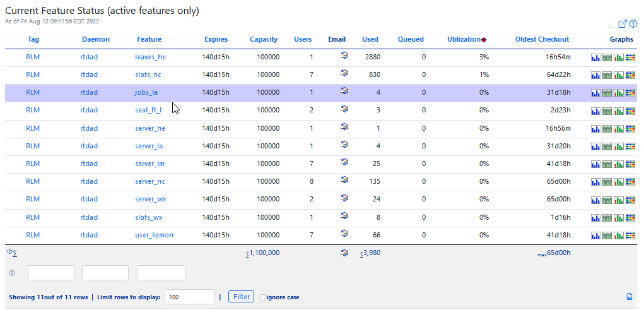Screen dimensions: 644x310
Task: Click rtdad daemon link in server_la row
Action: click(x=89, y=146)
